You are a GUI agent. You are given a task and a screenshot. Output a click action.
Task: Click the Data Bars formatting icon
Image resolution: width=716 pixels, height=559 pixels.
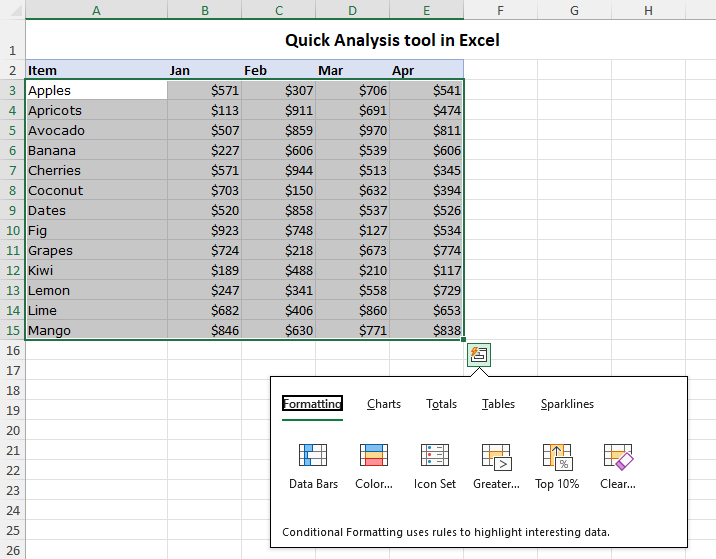tap(313, 457)
